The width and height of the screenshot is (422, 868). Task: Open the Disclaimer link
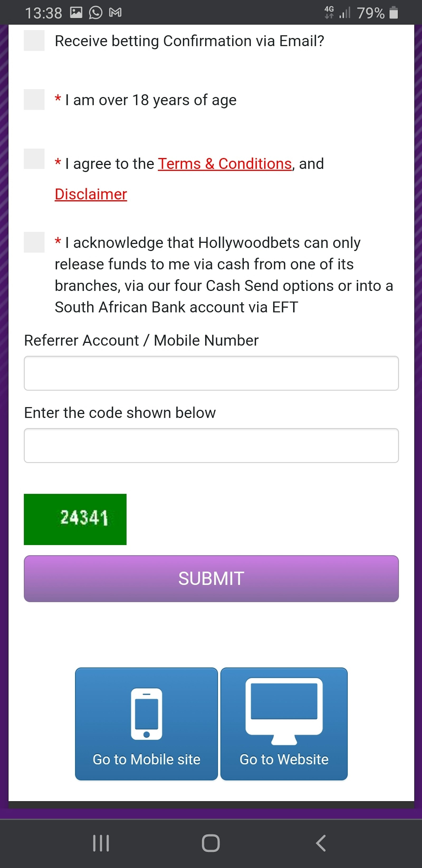pyautogui.click(x=91, y=194)
